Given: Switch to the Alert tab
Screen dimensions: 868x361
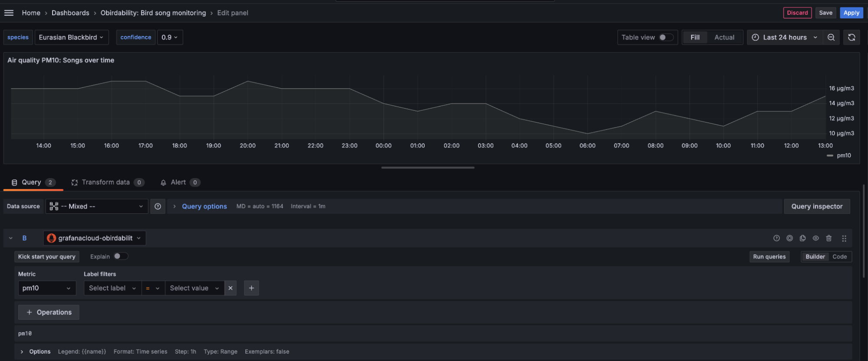Looking at the screenshot, I should click(180, 182).
